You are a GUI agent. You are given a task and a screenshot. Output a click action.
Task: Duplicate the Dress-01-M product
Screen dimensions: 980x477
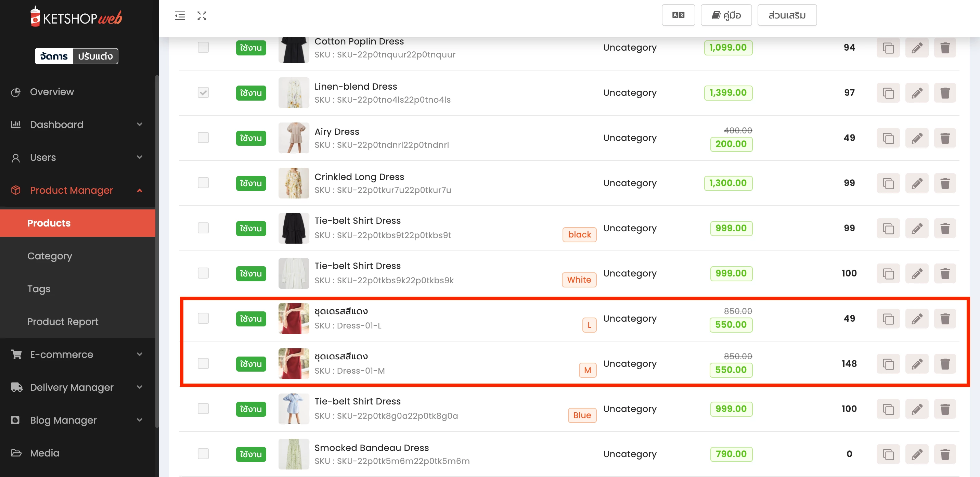888,364
